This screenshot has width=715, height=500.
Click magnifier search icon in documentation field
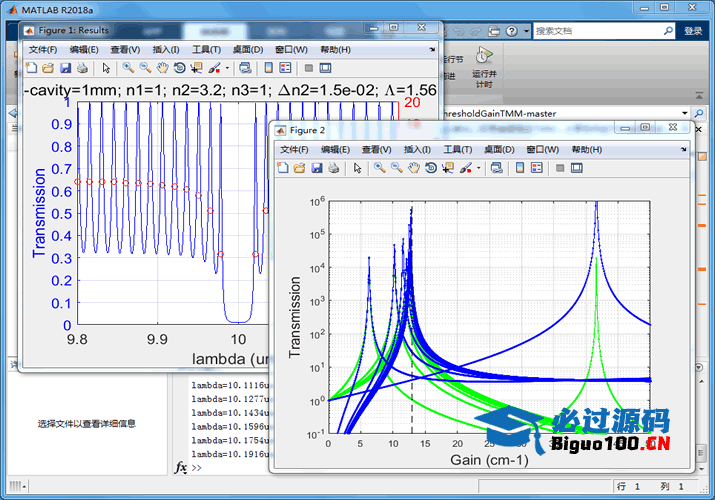(x=668, y=31)
